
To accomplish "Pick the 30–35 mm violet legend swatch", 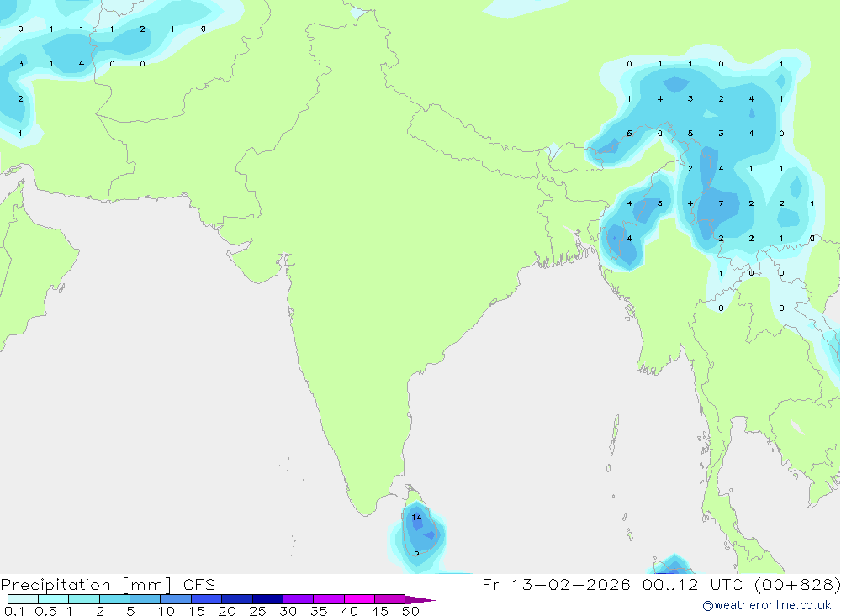I will [x=299, y=599].
